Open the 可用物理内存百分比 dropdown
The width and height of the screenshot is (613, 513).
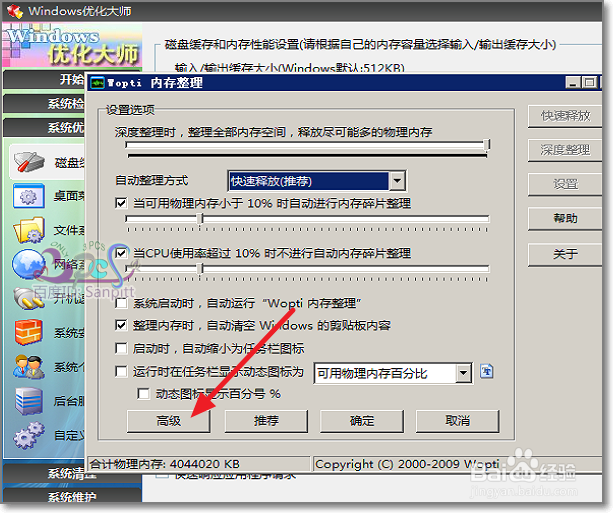pyautogui.click(x=463, y=373)
